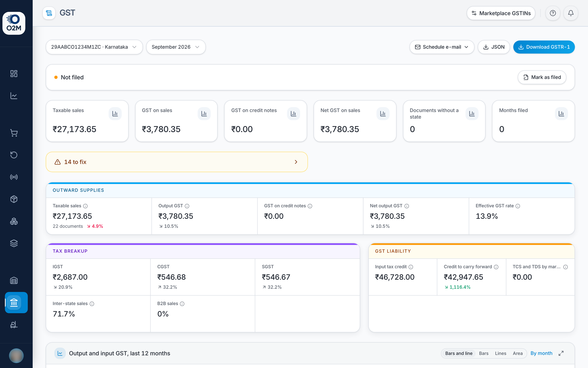Open the shopping cart sidebar icon
The width and height of the screenshot is (588, 368).
pos(14,133)
